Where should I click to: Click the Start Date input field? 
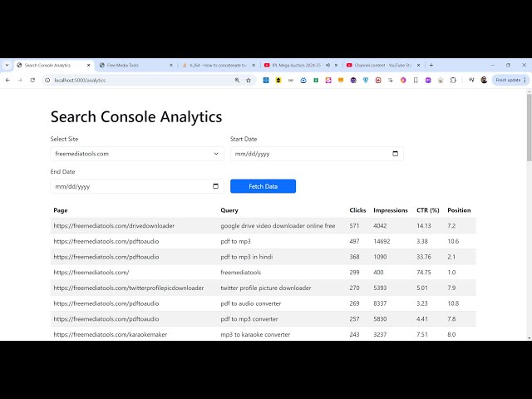point(308,154)
